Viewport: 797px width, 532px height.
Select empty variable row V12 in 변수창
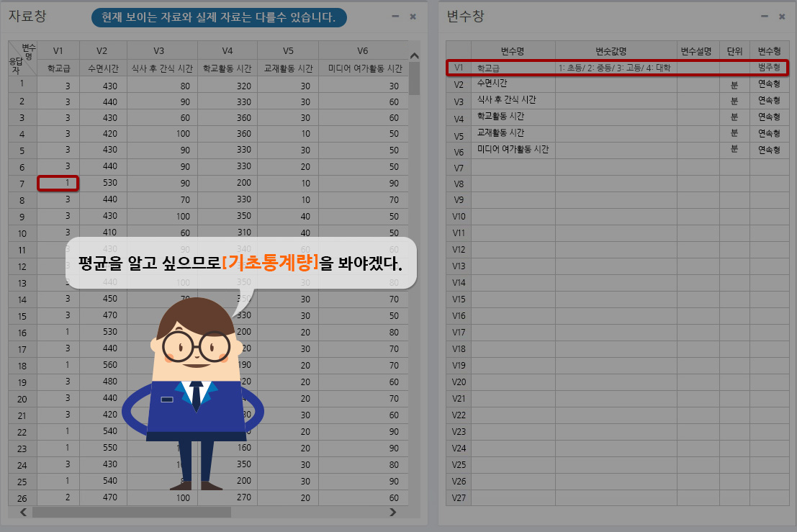[617, 250]
